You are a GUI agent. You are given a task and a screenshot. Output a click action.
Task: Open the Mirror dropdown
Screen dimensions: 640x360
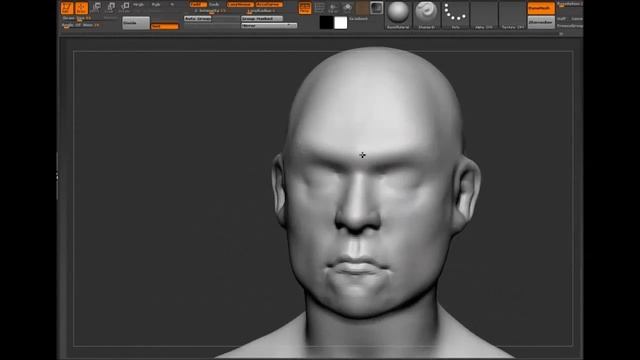[x=269, y=25]
